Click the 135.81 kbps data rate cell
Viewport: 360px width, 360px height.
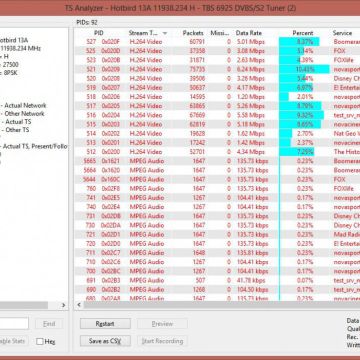253,253
